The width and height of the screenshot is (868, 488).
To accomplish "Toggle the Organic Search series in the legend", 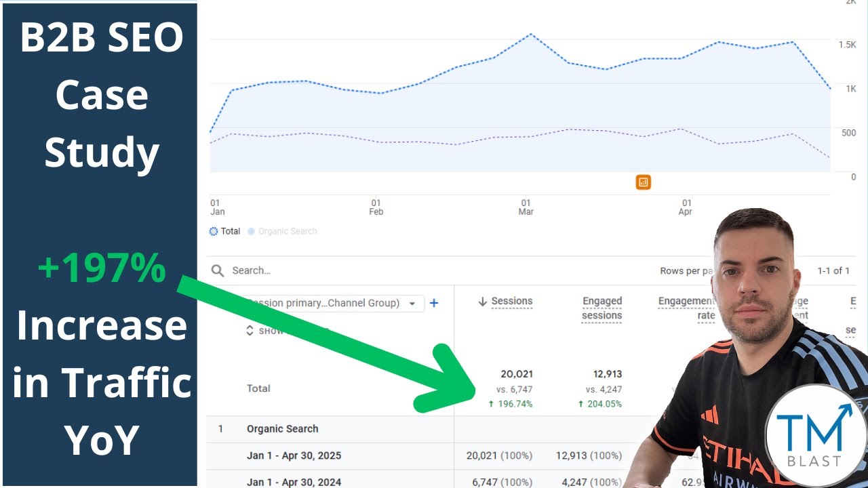I will (x=282, y=231).
